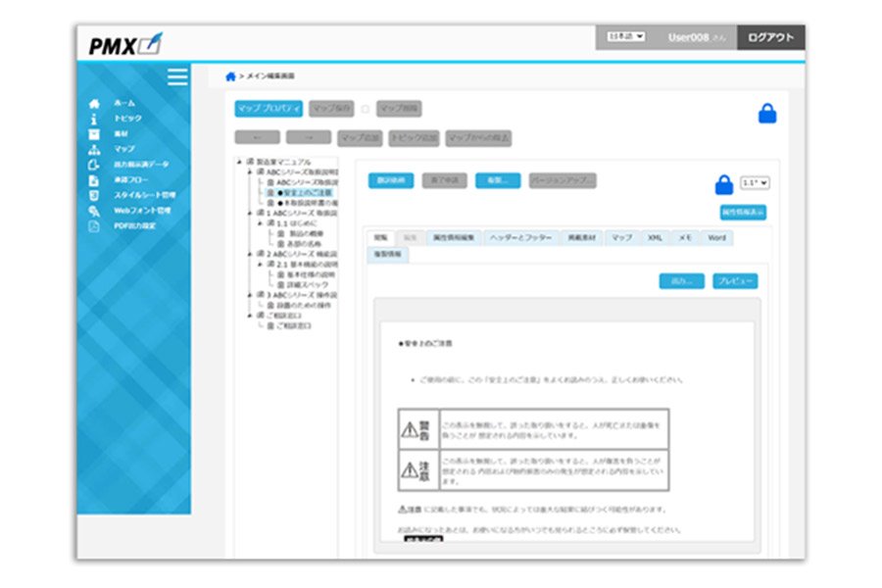Click the PDF出力設定 icon
This screenshot has width=882, height=588.
coord(94,225)
